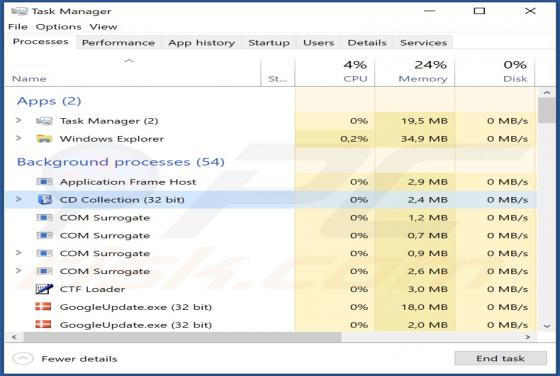Sort by the Disk column header
This screenshot has height=376, width=560.
click(495, 71)
